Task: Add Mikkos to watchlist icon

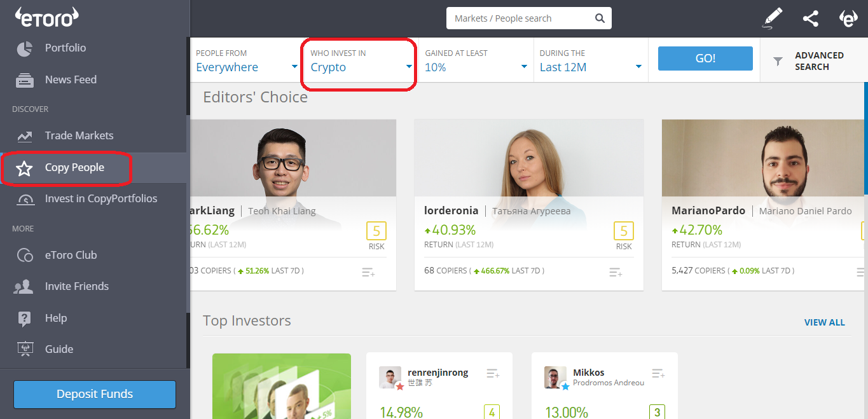Action: pyautogui.click(x=658, y=374)
